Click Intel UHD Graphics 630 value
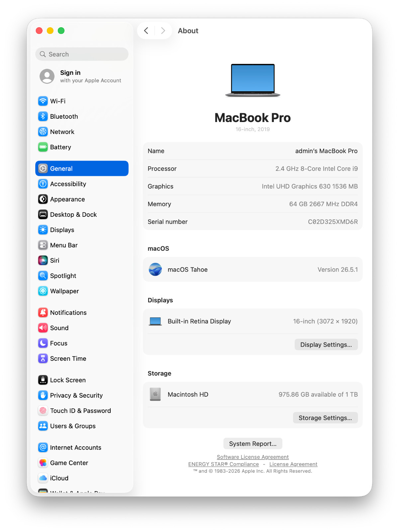 310,187
